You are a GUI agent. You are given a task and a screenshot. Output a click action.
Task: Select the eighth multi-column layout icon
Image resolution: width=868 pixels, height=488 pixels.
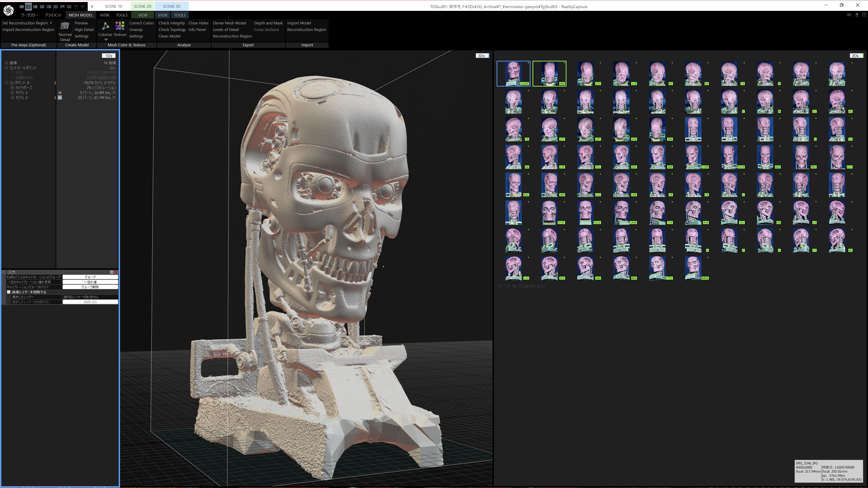pyautogui.click(x=69, y=6)
